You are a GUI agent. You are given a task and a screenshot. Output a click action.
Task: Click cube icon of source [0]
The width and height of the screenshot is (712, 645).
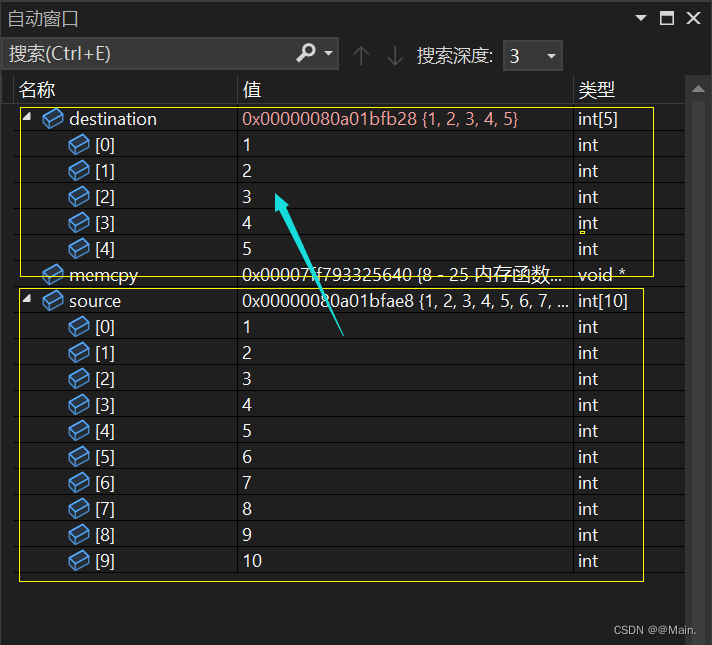click(79, 327)
